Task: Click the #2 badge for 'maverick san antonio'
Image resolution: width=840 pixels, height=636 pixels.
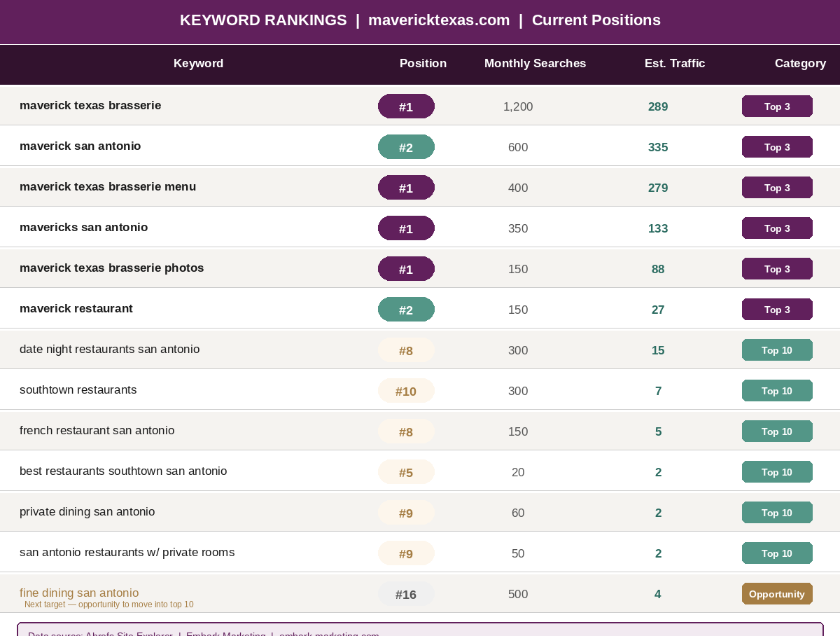Action: (x=406, y=148)
